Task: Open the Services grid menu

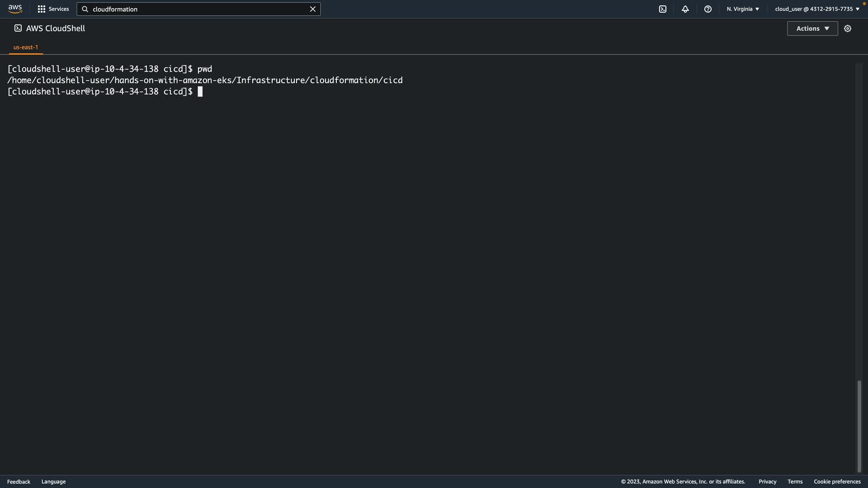Action: 42,9
